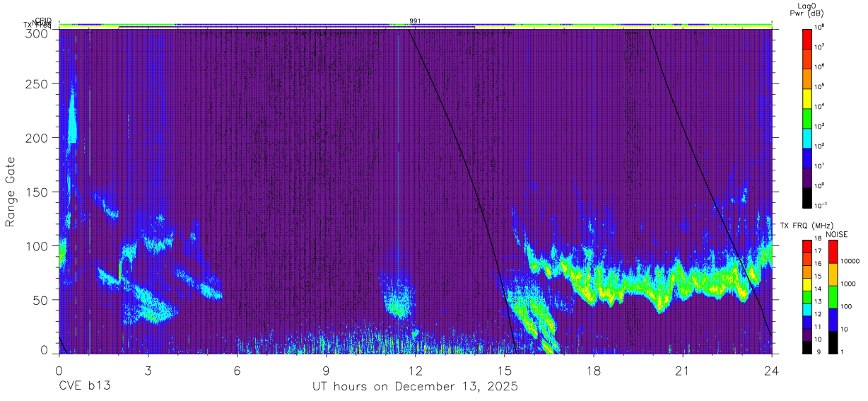Click the '24' hour tick label on the time axis
Viewport: 868px width, 401px height.
click(772, 371)
